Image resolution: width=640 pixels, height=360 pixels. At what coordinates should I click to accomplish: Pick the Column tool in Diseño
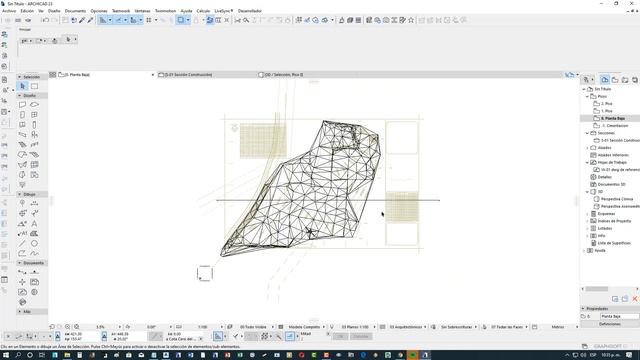pos(34,125)
